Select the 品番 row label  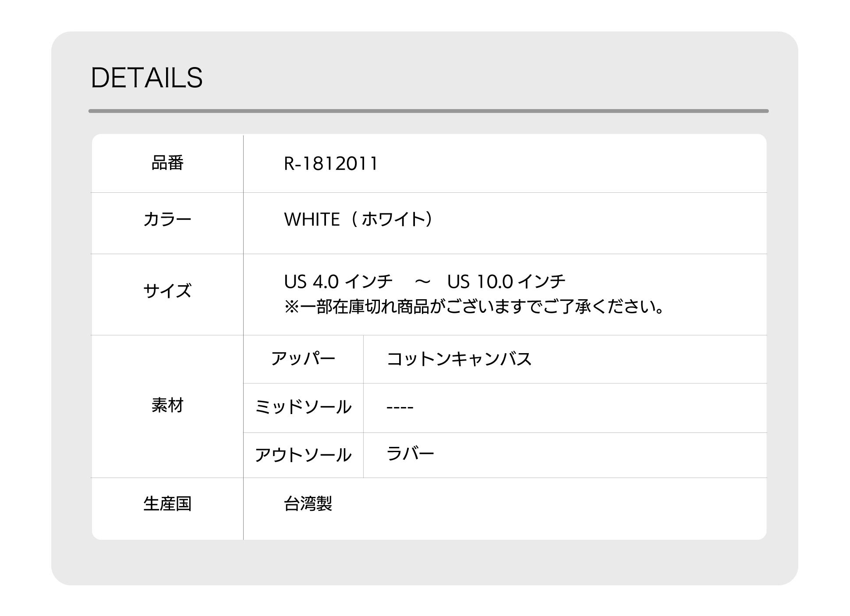[x=167, y=163]
